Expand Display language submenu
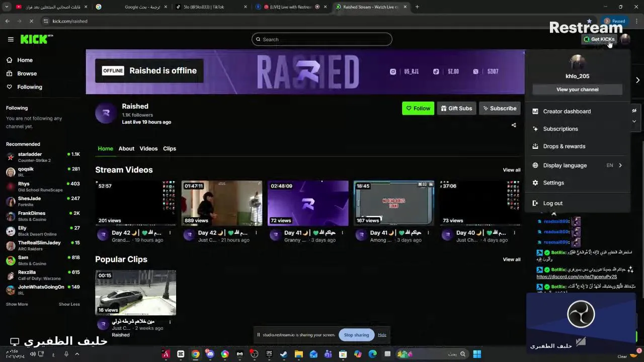This screenshot has width=644, height=362. tap(577, 165)
